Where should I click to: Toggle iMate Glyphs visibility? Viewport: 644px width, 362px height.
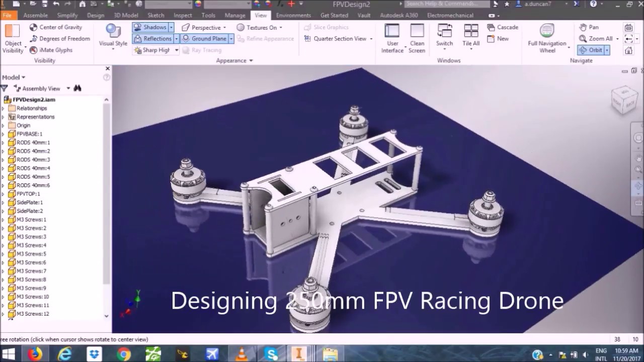coord(51,50)
